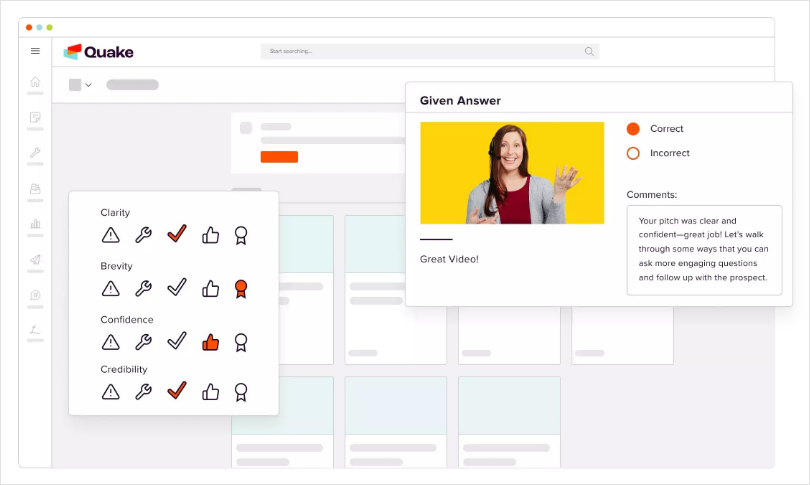Click the 'Comments:' label

pyautogui.click(x=651, y=195)
